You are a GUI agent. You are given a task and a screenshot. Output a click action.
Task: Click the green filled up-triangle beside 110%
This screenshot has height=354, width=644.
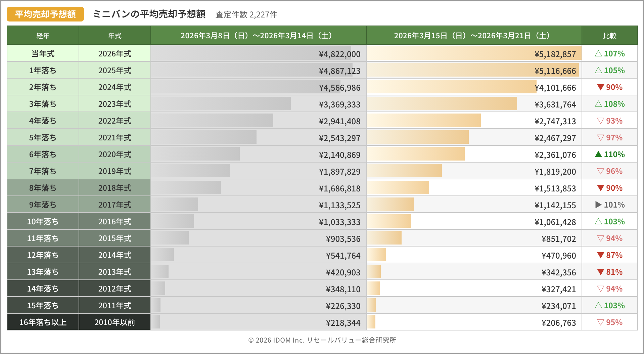[x=598, y=154]
